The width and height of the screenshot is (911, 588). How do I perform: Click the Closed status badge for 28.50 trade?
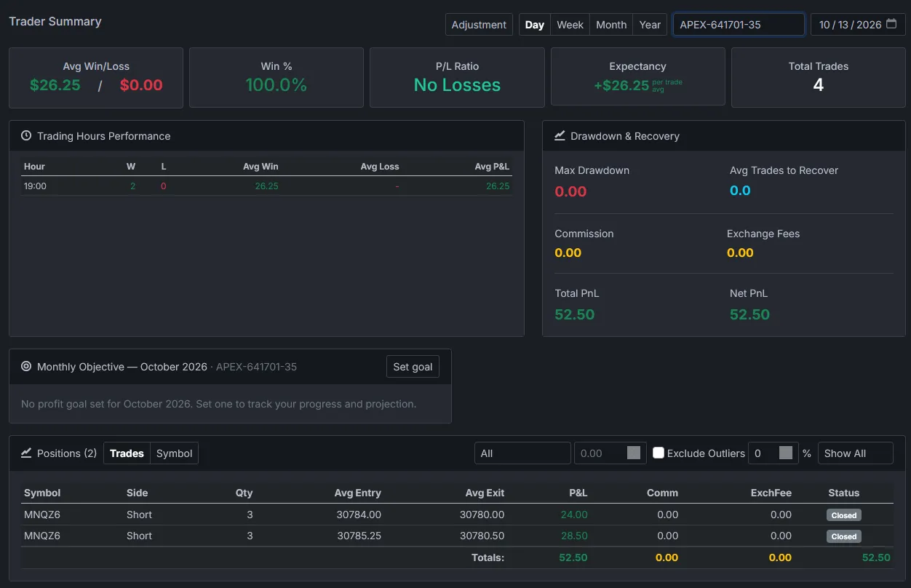(844, 536)
